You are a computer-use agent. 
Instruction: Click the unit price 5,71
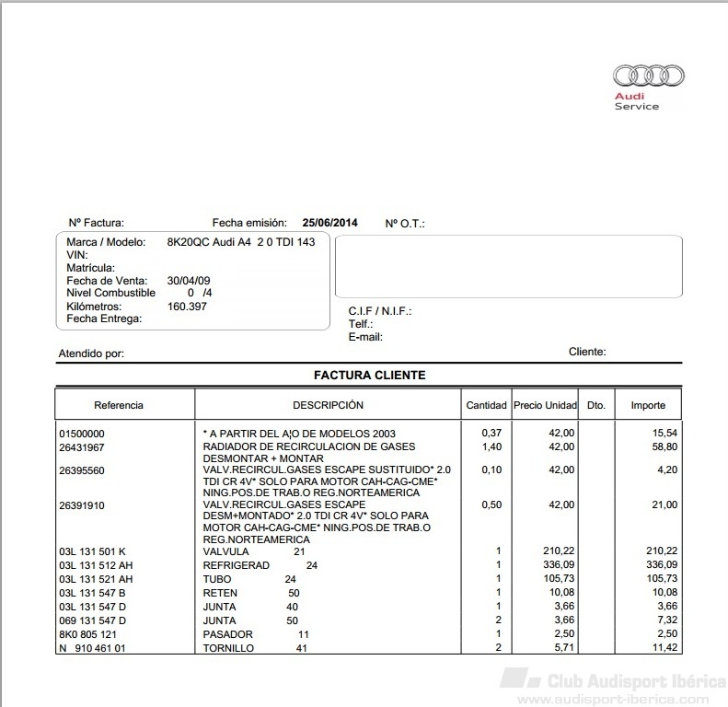pyautogui.click(x=564, y=647)
